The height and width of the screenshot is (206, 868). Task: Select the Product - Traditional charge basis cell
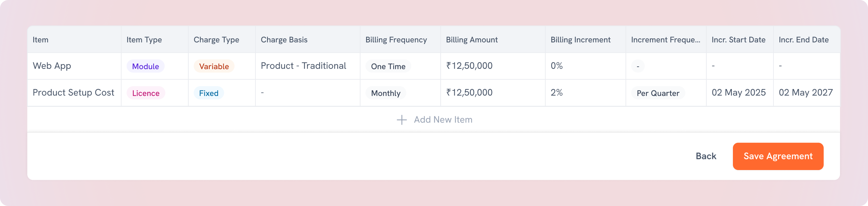[303, 66]
